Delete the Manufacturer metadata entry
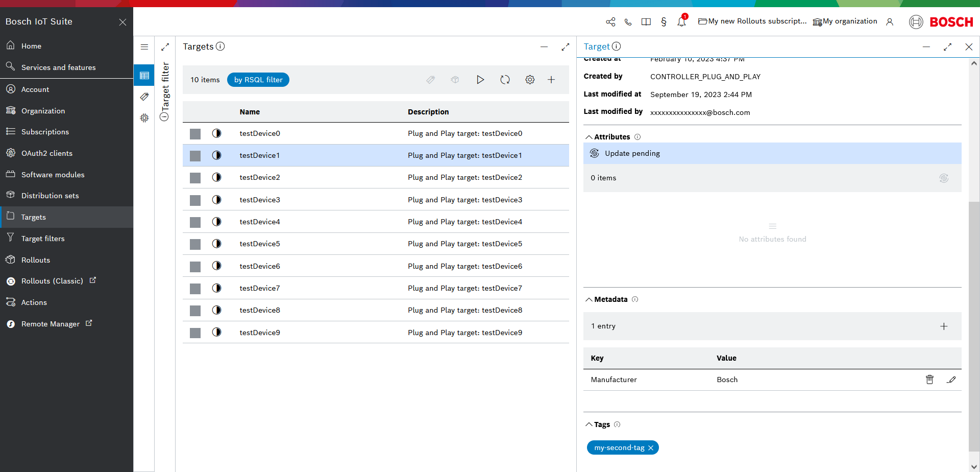 pyautogui.click(x=929, y=380)
